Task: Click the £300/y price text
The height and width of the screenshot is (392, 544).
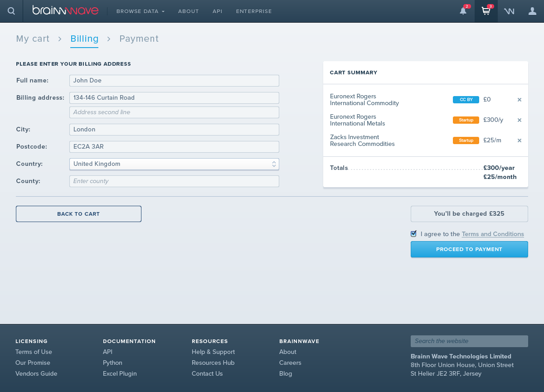Action: (x=493, y=120)
